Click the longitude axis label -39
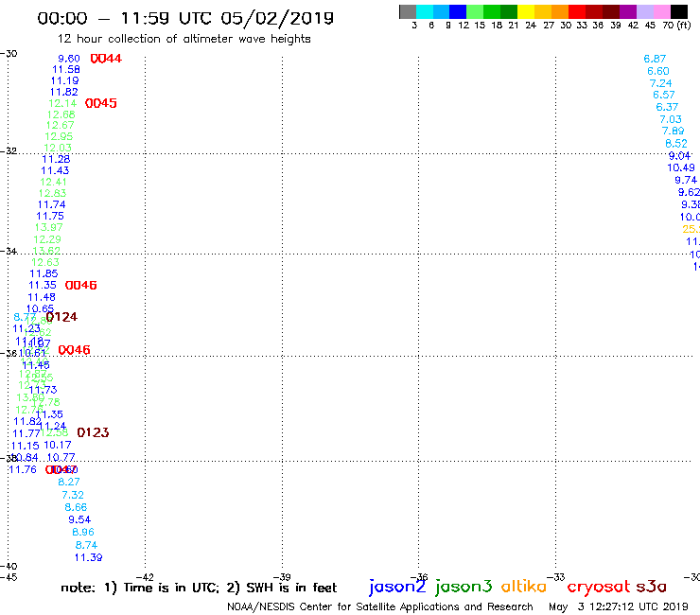This screenshot has height=615, width=700. click(x=282, y=577)
